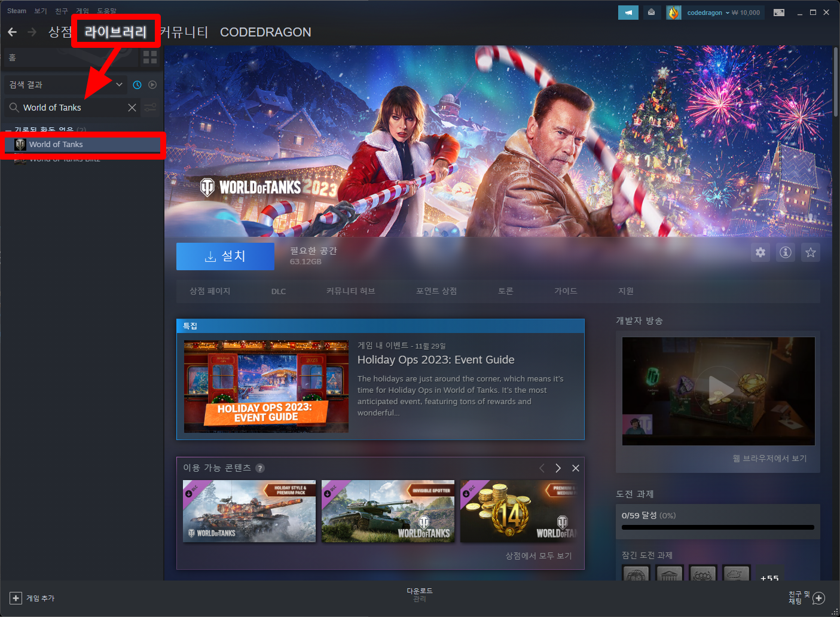Click the forward navigation arrow
The height and width of the screenshot is (617, 840).
coord(32,32)
